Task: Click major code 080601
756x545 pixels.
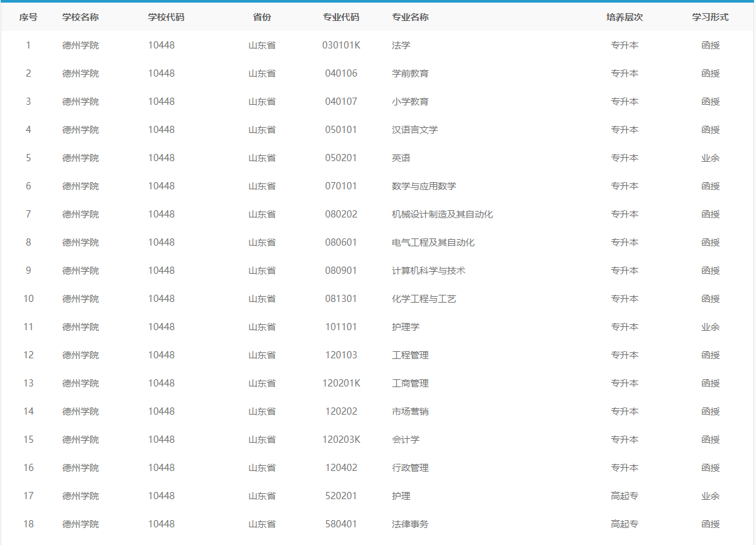Action: [341, 242]
